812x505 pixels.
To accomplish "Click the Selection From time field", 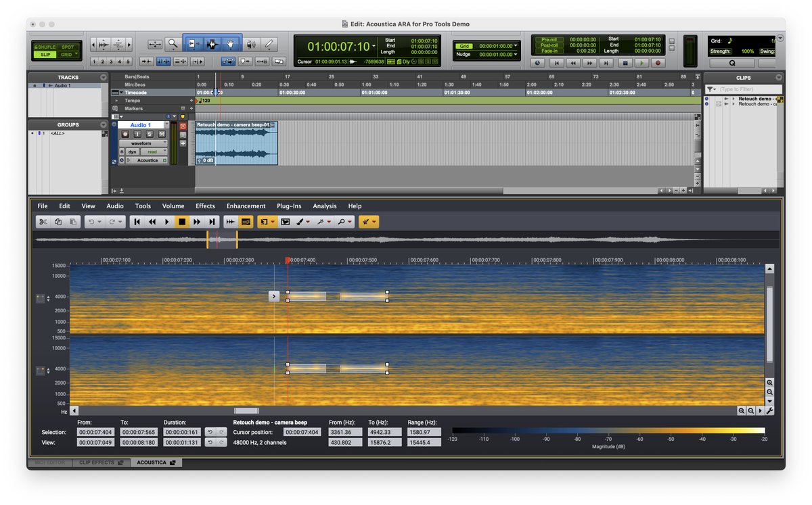I will point(96,432).
